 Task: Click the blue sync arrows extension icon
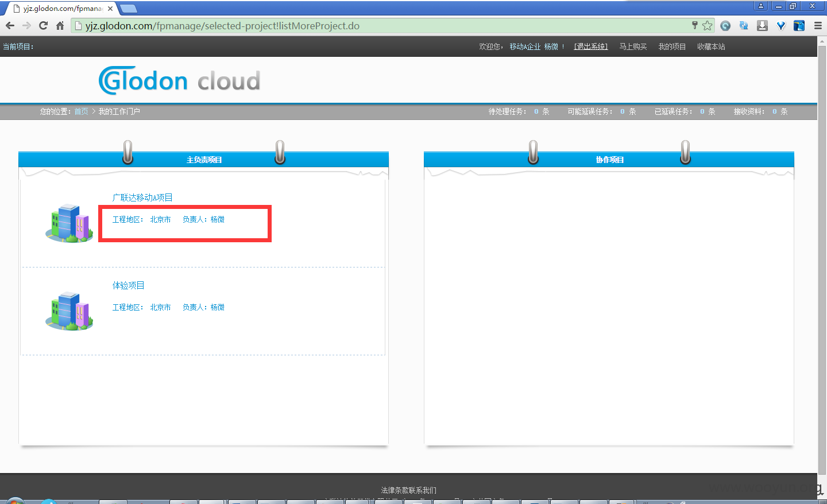[744, 26]
